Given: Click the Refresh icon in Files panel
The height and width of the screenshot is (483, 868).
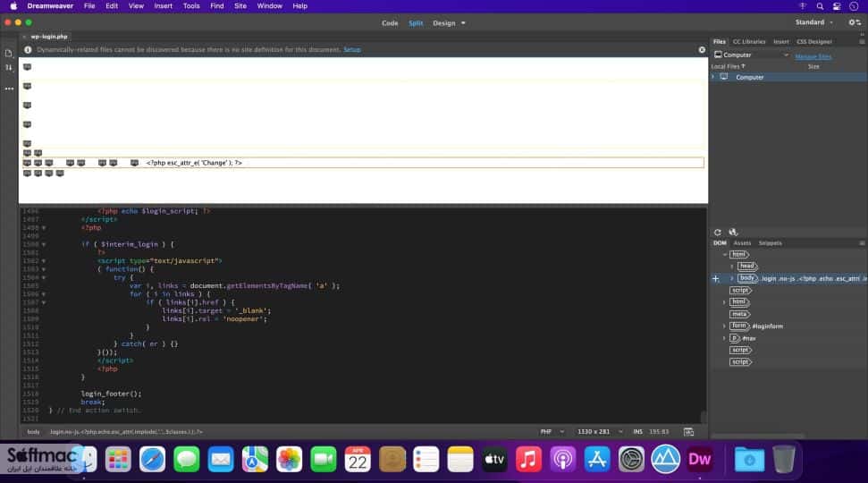Looking at the screenshot, I should (x=718, y=232).
